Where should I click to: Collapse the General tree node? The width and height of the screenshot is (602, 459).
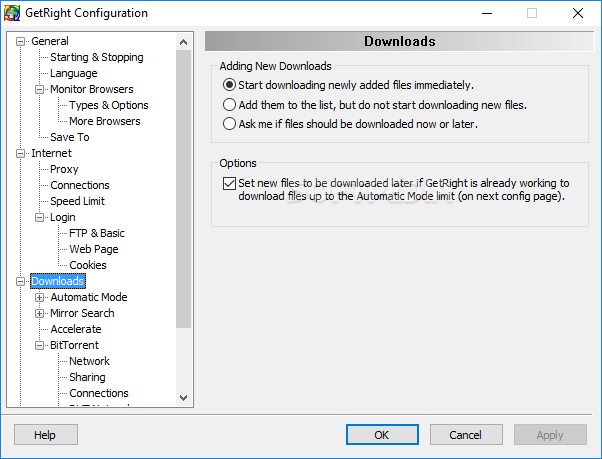click(x=20, y=41)
